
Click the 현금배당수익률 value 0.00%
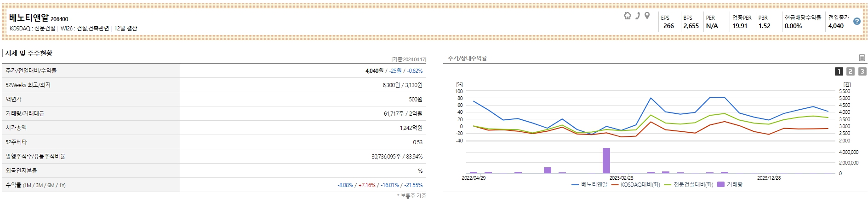(x=794, y=26)
